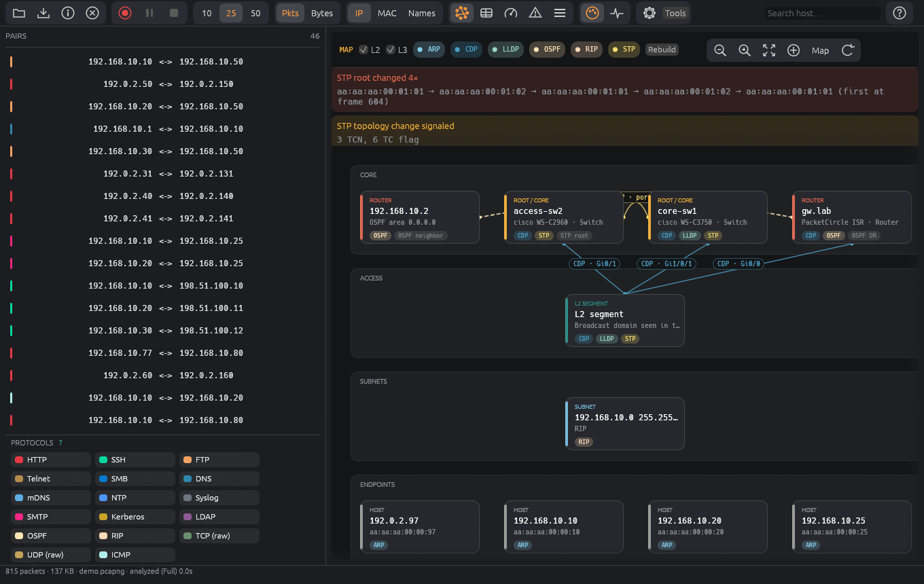The height and width of the screenshot is (584, 924).
Task: Switch the metric to Bytes
Action: point(322,13)
